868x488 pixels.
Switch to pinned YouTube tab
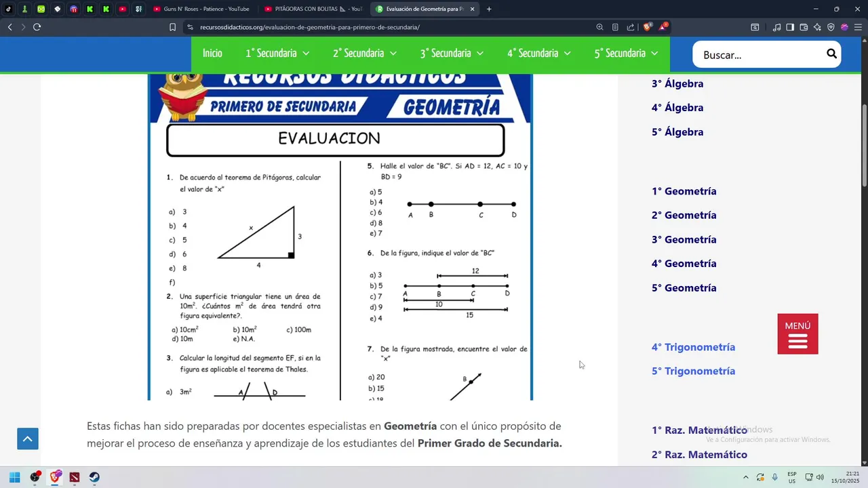tap(122, 9)
